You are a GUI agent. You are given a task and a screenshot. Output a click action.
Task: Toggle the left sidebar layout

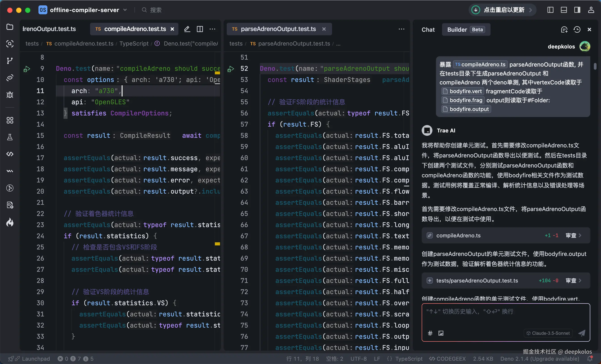point(550,10)
